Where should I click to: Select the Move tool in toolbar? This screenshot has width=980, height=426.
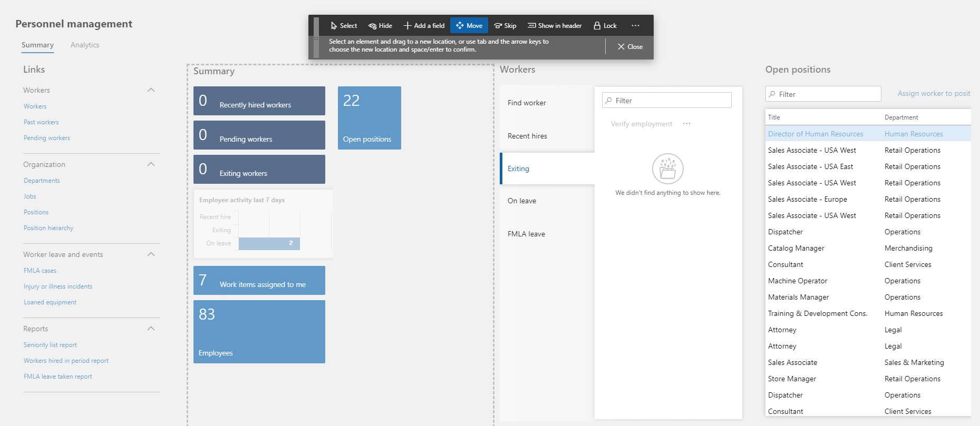469,26
